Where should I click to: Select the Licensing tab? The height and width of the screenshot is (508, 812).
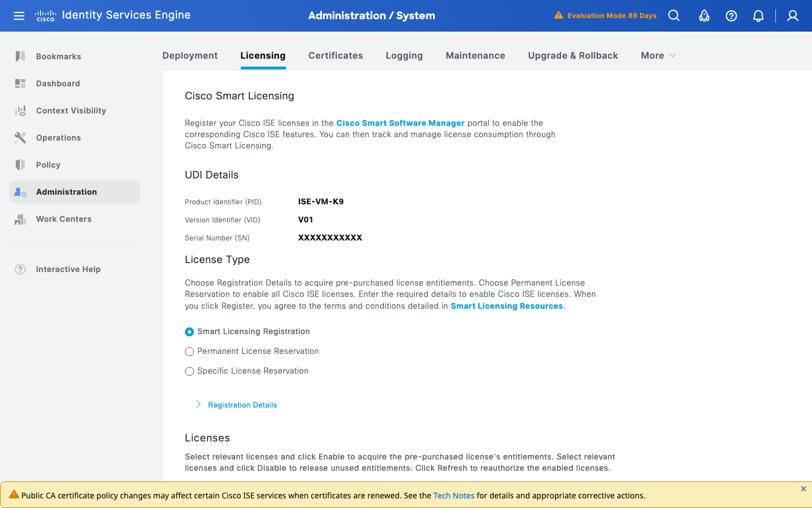coord(263,55)
